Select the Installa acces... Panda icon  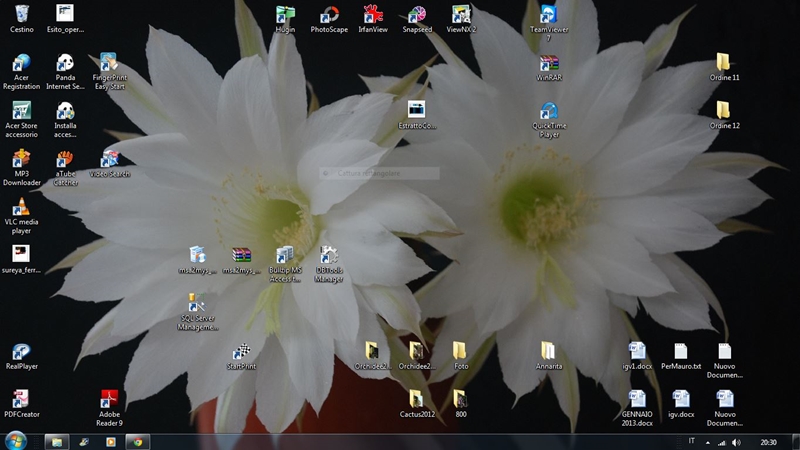click(65, 119)
